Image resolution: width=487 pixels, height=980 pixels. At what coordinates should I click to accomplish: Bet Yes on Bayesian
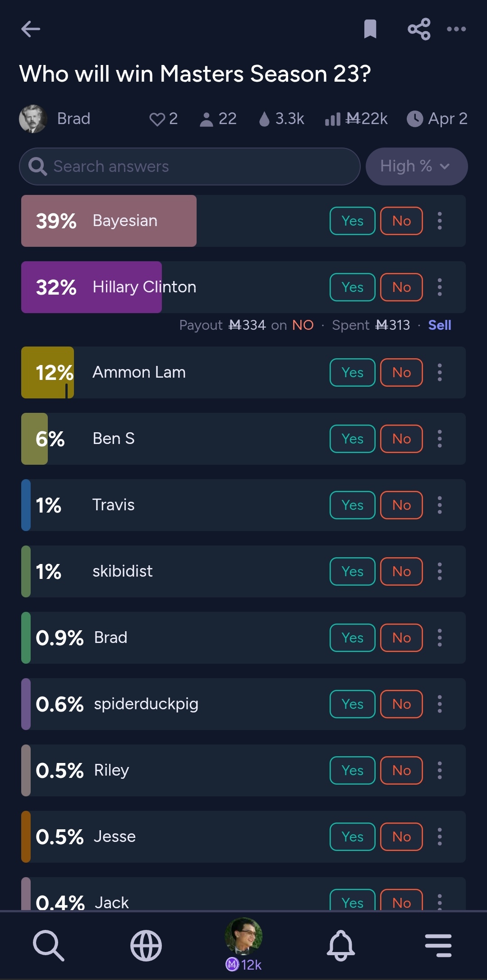353,221
